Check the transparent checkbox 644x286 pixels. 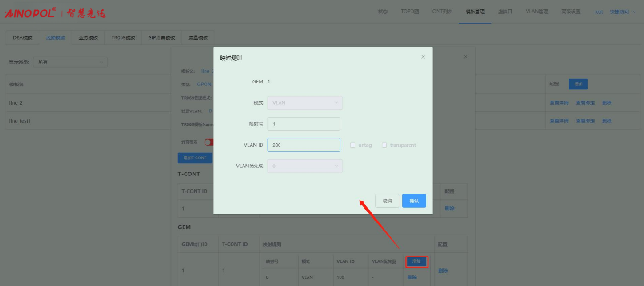[384, 145]
